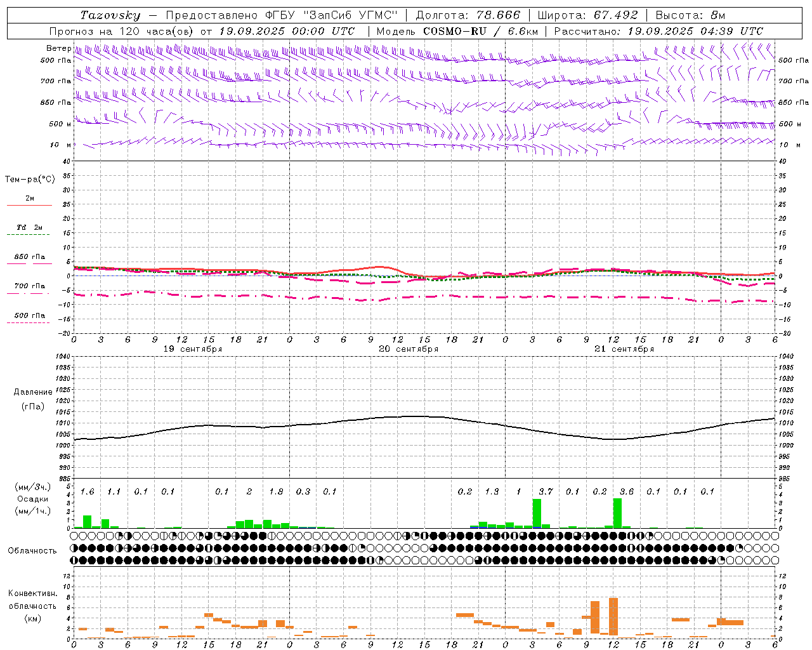
Task: Click the 1.6 precipitation total value
Action: (x=88, y=492)
